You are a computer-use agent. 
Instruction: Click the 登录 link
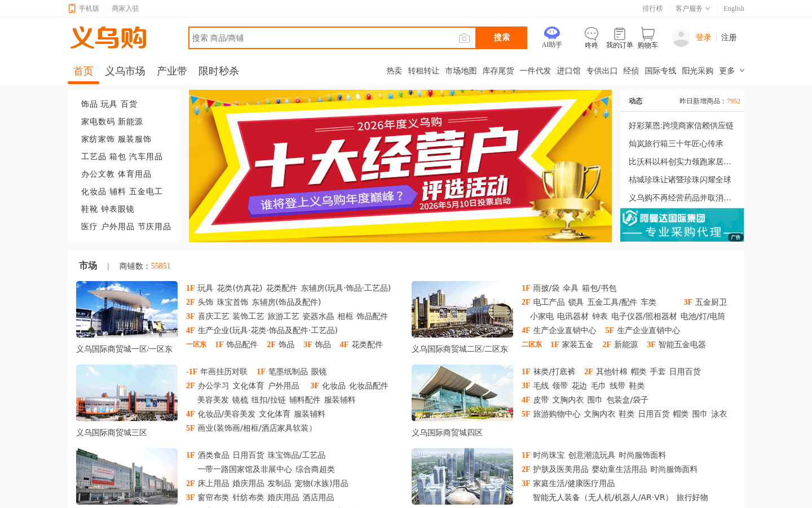pyautogui.click(x=703, y=37)
